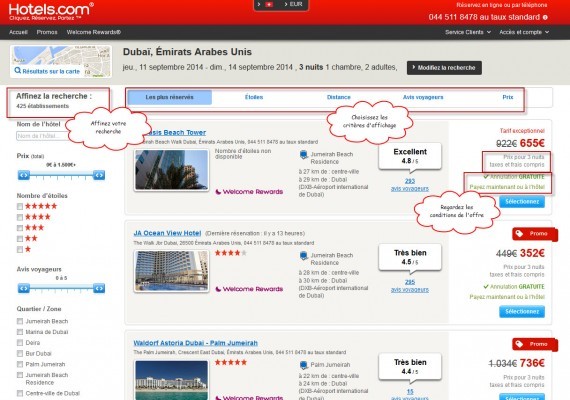This screenshot has width=570, height=400.
Task: Tick the 4-star filter checkbox
Action: tap(20, 217)
